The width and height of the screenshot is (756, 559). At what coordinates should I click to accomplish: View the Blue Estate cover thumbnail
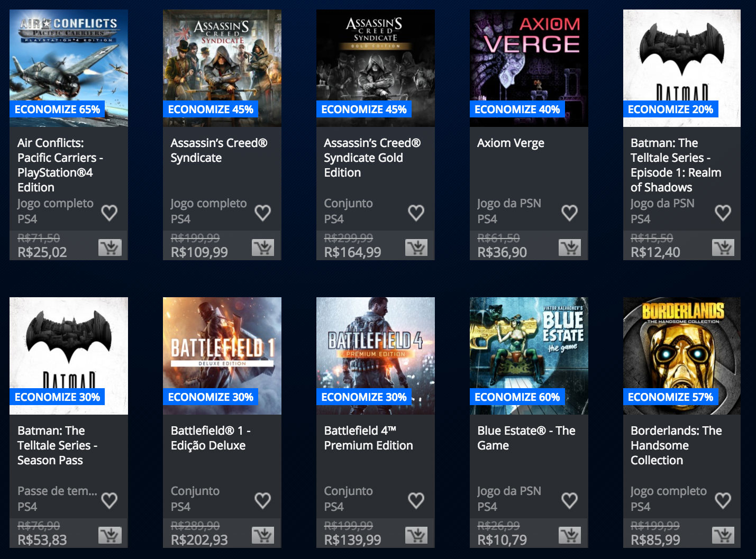click(529, 356)
